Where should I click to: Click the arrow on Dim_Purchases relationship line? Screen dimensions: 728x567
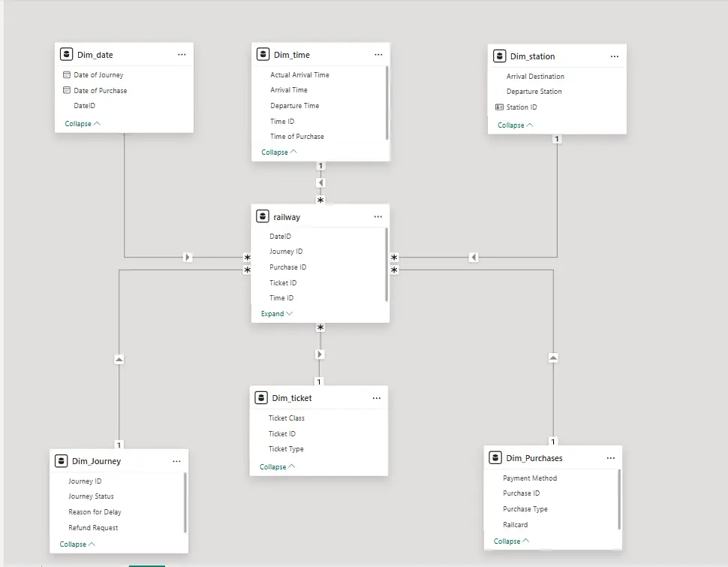pos(553,358)
